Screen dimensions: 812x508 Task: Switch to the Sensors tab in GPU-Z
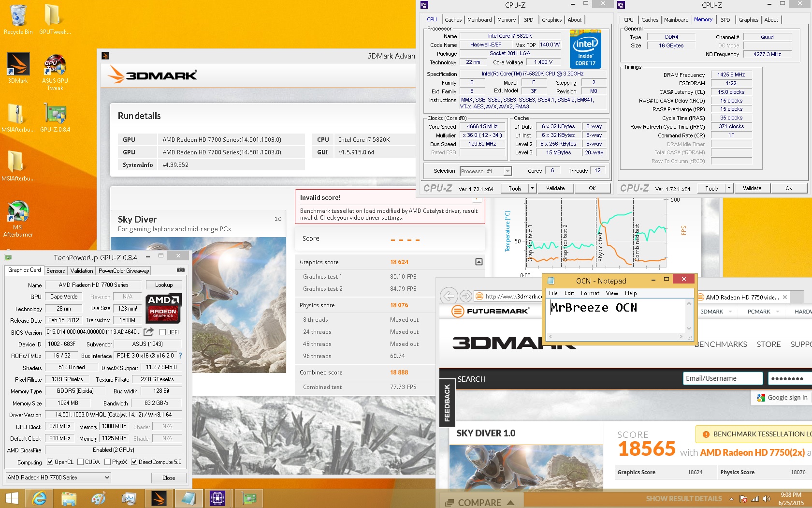[x=56, y=271]
